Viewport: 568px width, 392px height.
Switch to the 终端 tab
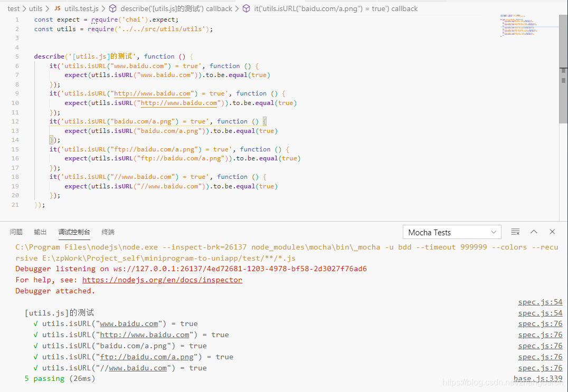[108, 232]
